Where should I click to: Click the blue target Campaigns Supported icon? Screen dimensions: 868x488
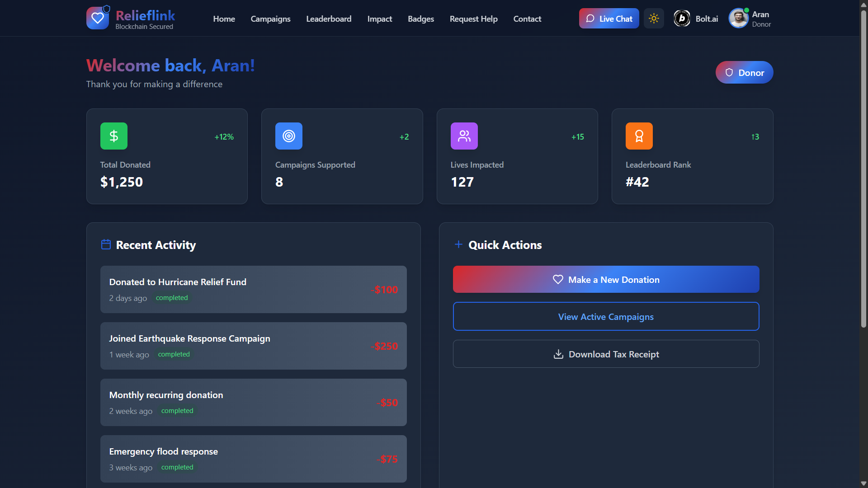point(289,136)
